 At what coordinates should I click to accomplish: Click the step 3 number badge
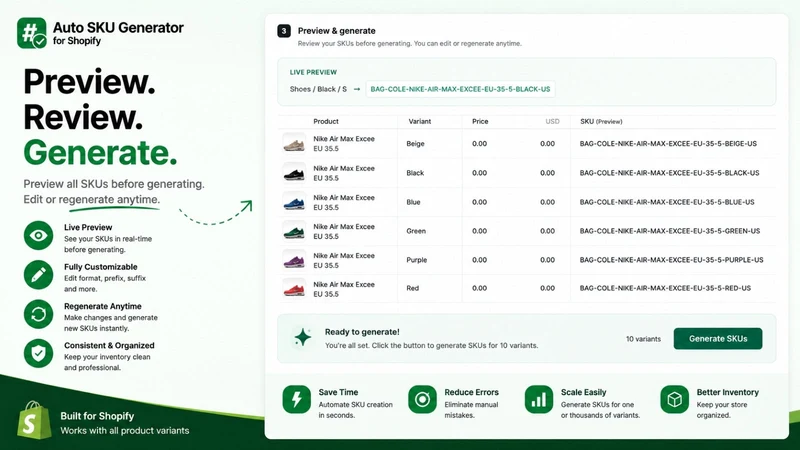pyautogui.click(x=284, y=31)
